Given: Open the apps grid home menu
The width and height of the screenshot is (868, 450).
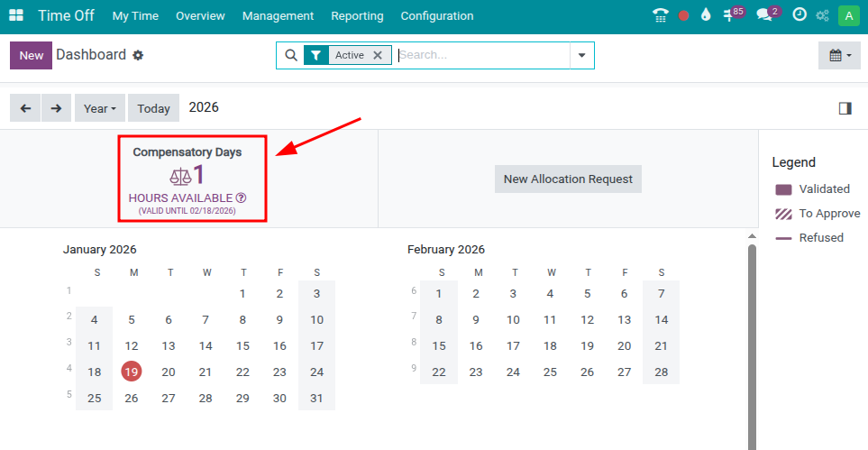Looking at the screenshot, I should tap(16, 15).
